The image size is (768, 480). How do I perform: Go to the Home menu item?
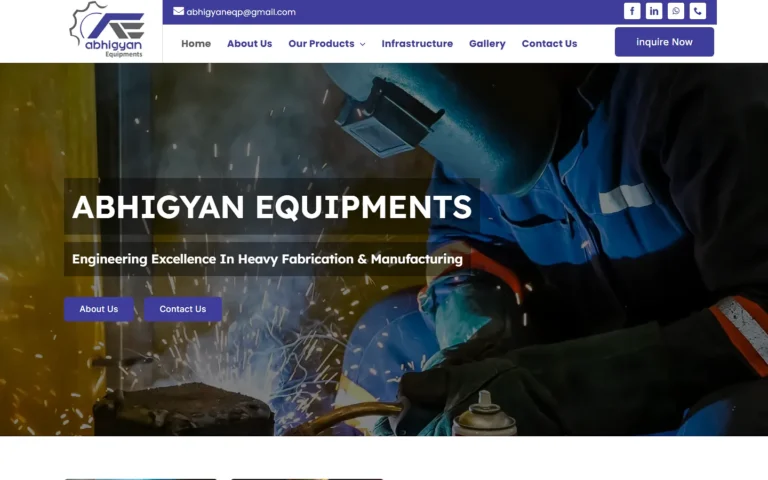tap(196, 44)
